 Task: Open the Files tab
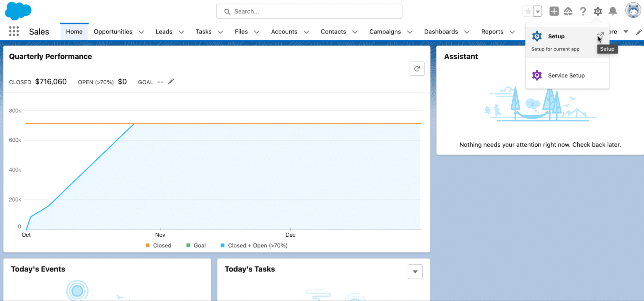241,32
